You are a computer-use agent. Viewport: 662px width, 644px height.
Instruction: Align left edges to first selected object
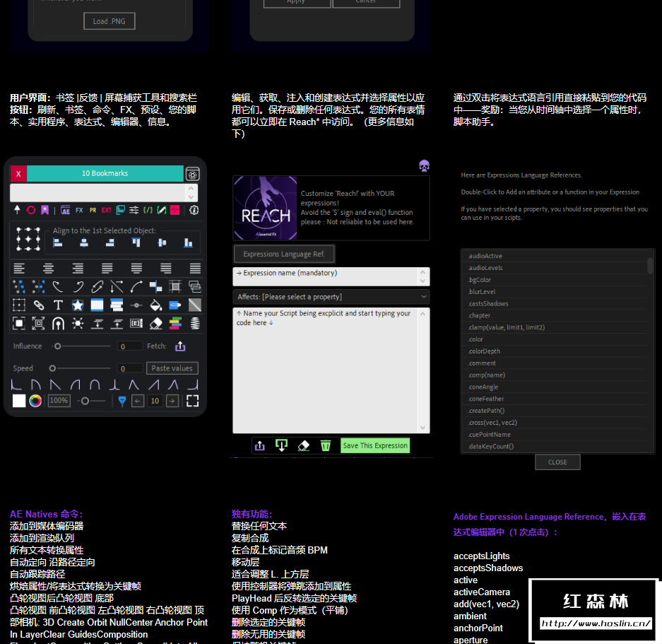58,242
